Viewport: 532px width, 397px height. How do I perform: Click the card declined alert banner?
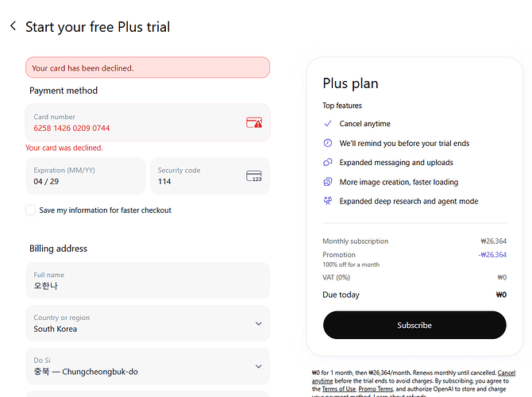[x=148, y=67]
